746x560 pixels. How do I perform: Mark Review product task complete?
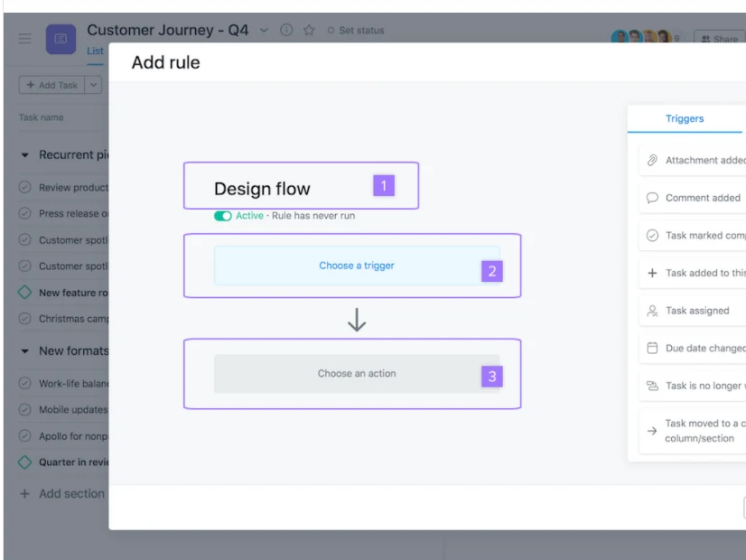24,187
